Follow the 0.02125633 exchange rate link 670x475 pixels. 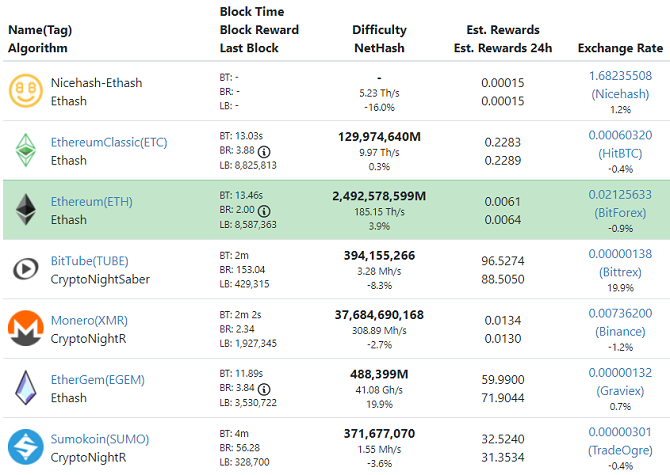tap(620, 194)
